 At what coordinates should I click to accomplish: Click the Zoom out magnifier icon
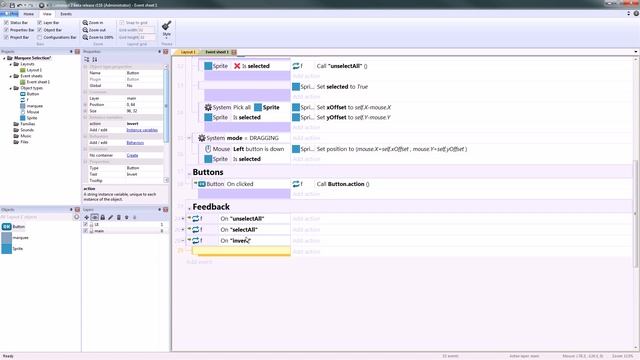(85, 30)
